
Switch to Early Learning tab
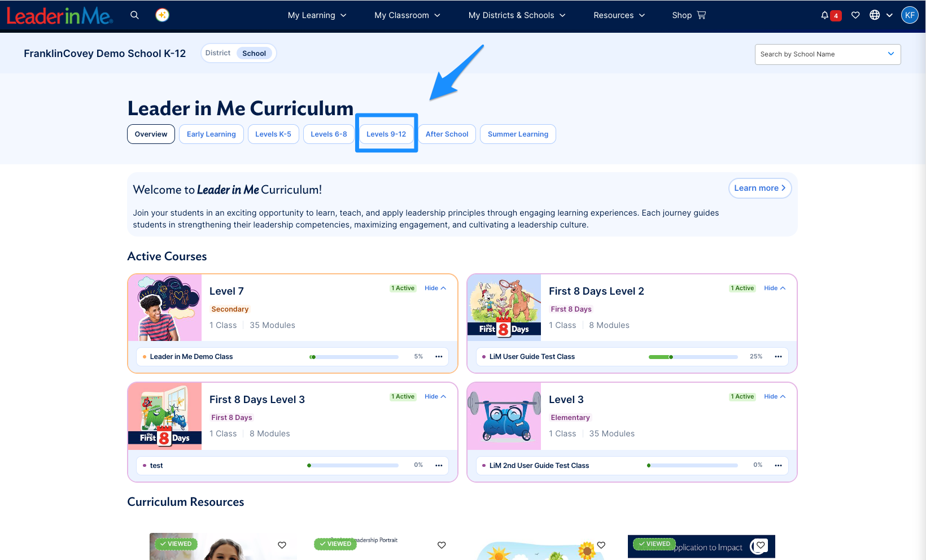coord(211,134)
